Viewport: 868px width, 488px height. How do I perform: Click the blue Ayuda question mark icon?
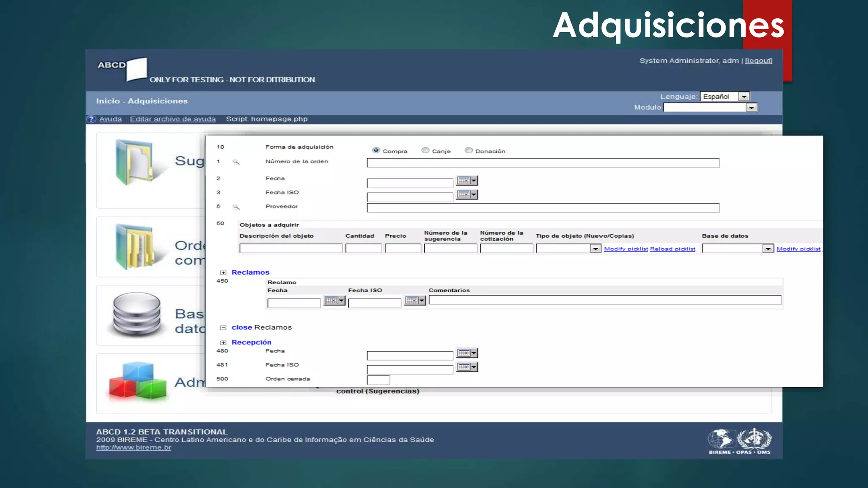tap(91, 119)
